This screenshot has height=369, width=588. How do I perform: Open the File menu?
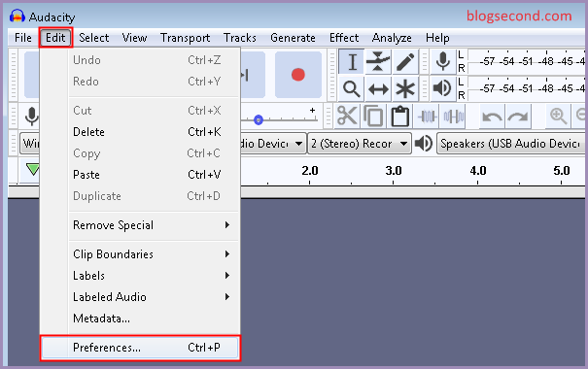[23, 38]
